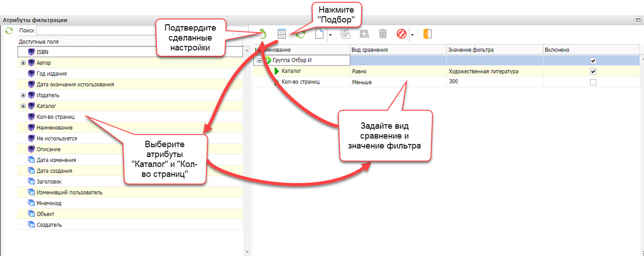The image size is (644, 256).
Task: Uncheck Включено checkbox for Каталог row
Action: tap(593, 71)
